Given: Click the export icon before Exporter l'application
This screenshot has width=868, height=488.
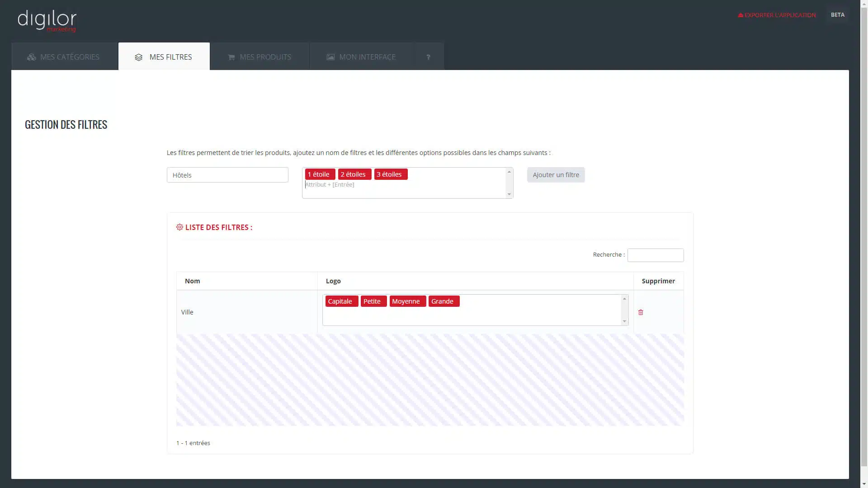Looking at the screenshot, I should [741, 15].
